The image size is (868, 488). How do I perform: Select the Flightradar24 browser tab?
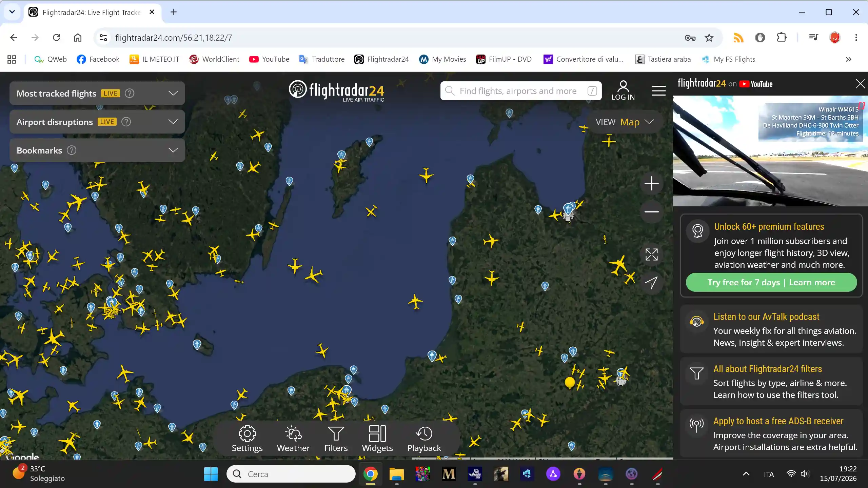tap(92, 12)
